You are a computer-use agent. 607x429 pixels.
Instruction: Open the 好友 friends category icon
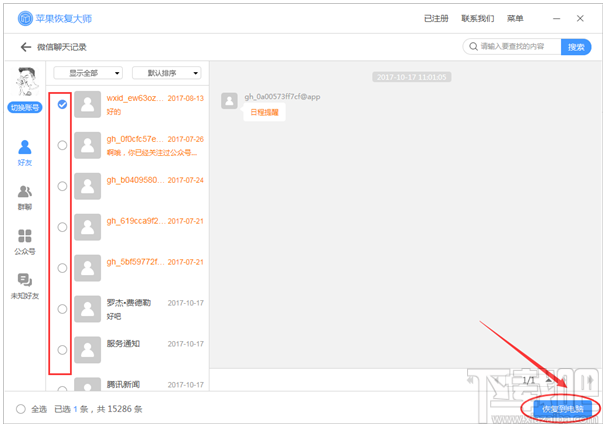point(25,147)
